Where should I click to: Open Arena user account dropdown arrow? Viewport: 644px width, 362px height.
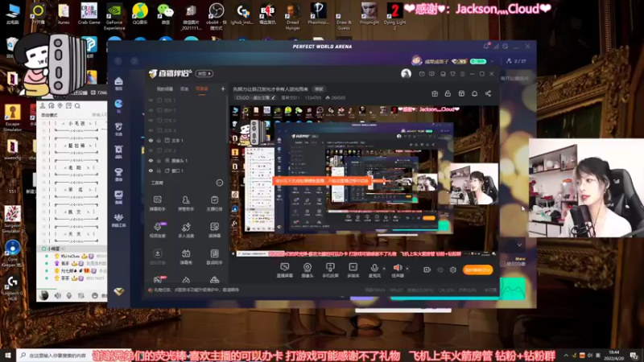click(492, 61)
